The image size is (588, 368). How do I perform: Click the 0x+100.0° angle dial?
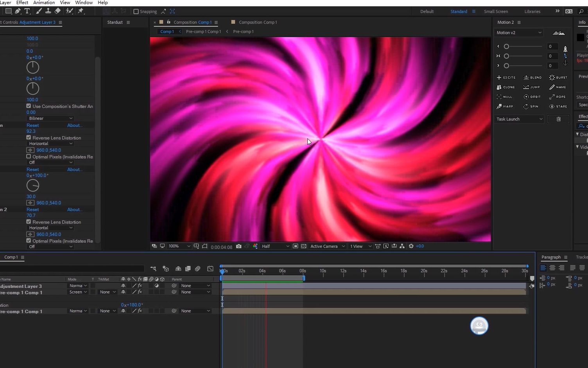tap(33, 186)
